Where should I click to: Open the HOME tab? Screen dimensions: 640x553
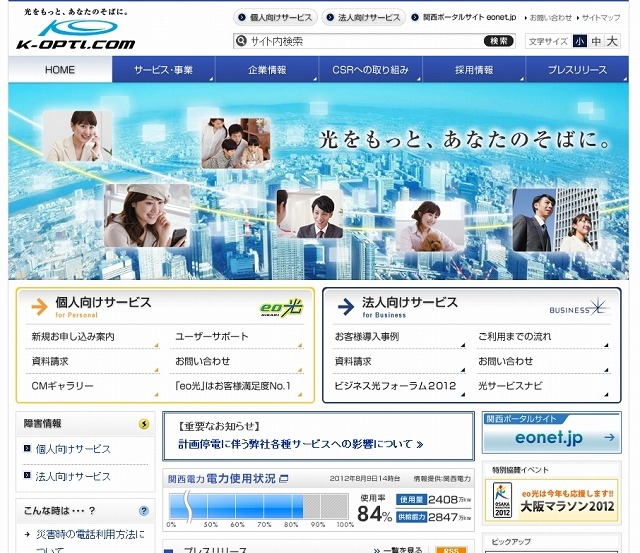pos(60,69)
